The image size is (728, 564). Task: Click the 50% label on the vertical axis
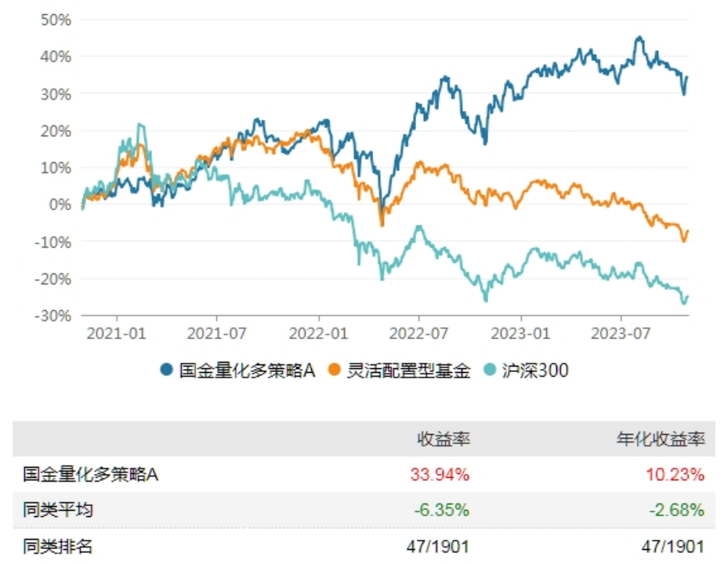point(55,20)
